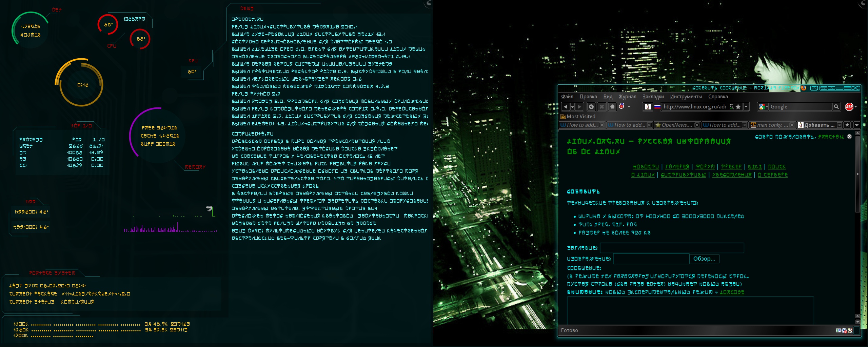The height and width of the screenshot is (347, 868).
Task: Follow the Новости link on the page
Action: pyautogui.click(x=646, y=167)
